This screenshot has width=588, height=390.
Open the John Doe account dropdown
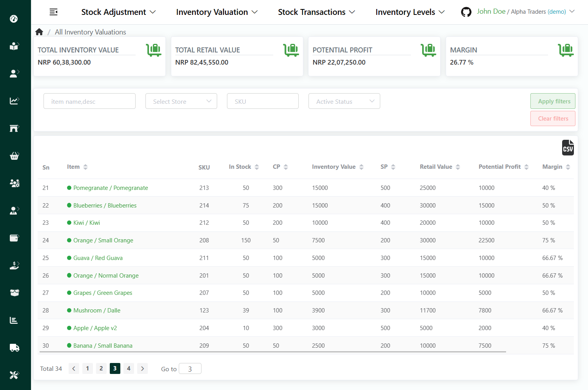pyautogui.click(x=526, y=12)
